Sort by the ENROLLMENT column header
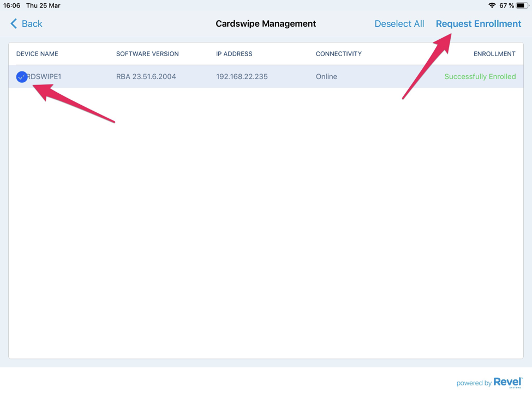 [494, 53]
